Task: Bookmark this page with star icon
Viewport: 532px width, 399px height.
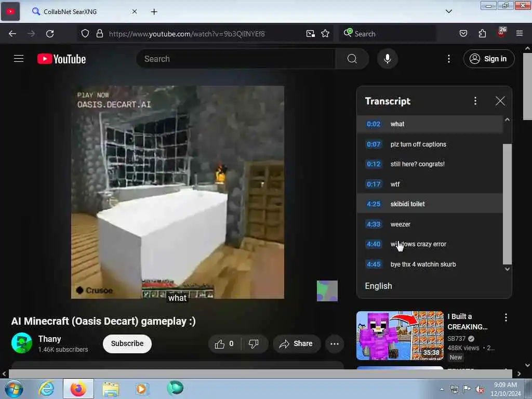Action: [x=325, y=34]
